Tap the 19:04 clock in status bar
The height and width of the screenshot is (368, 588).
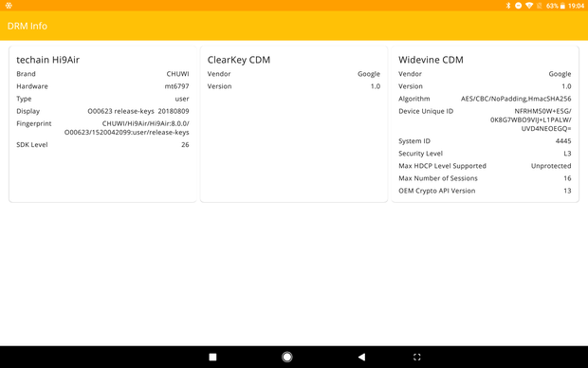tap(576, 6)
